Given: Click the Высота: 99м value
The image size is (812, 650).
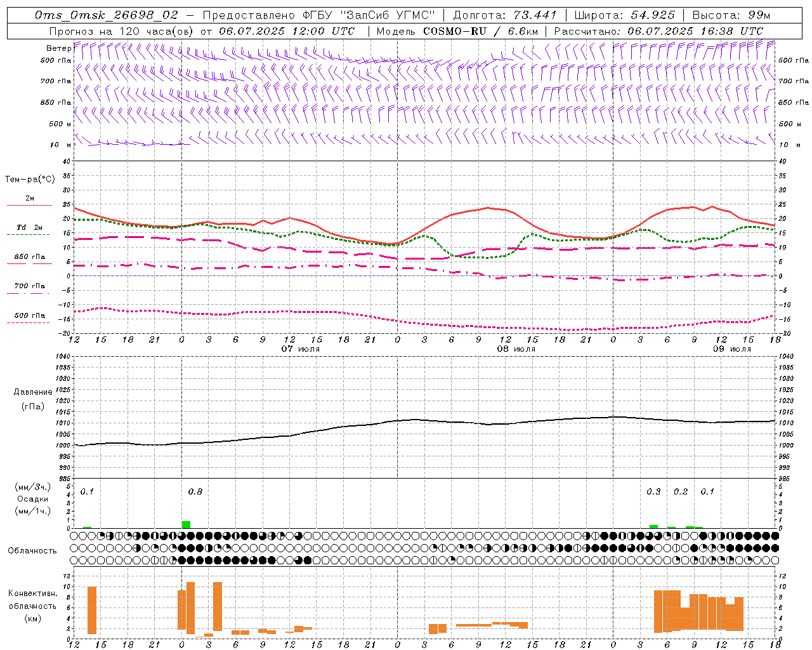Looking at the screenshot, I should point(731,15).
